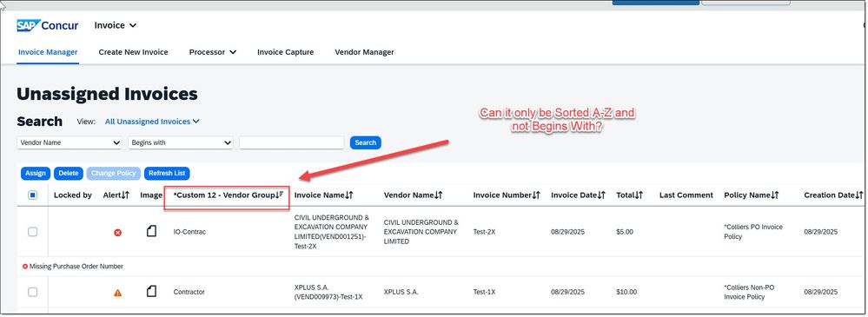The height and width of the screenshot is (317, 868).
Task: Toggle the select-all invoices checkbox
Action: coord(33,195)
